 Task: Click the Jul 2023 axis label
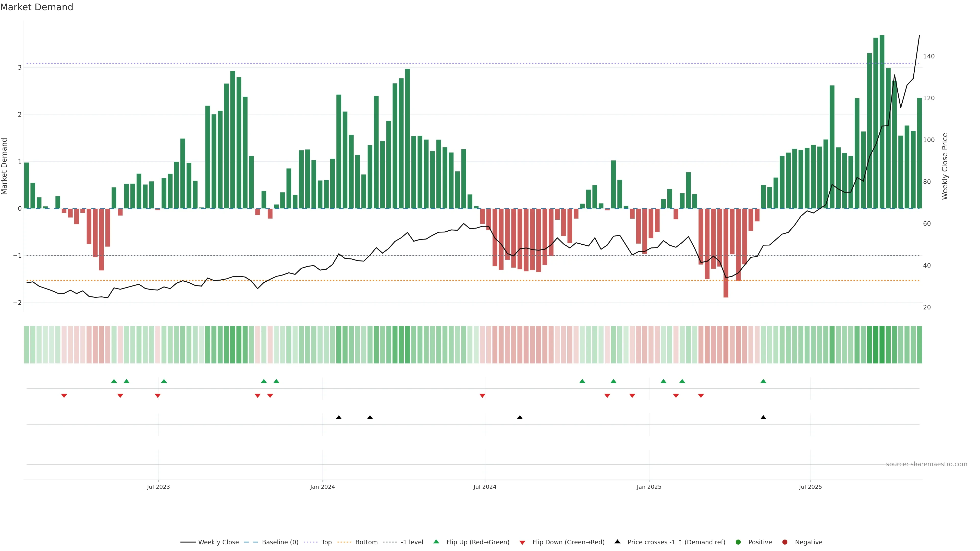coord(158,487)
